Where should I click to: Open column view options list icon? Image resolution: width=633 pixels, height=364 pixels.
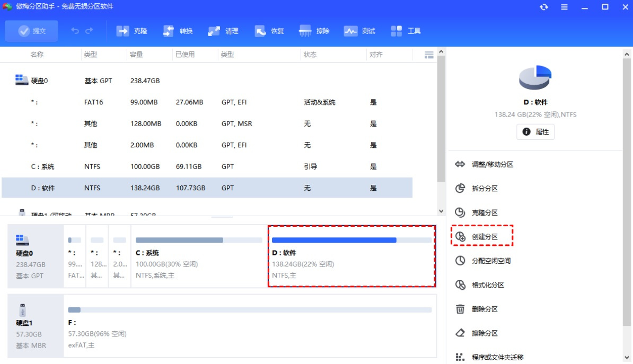[x=429, y=55]
